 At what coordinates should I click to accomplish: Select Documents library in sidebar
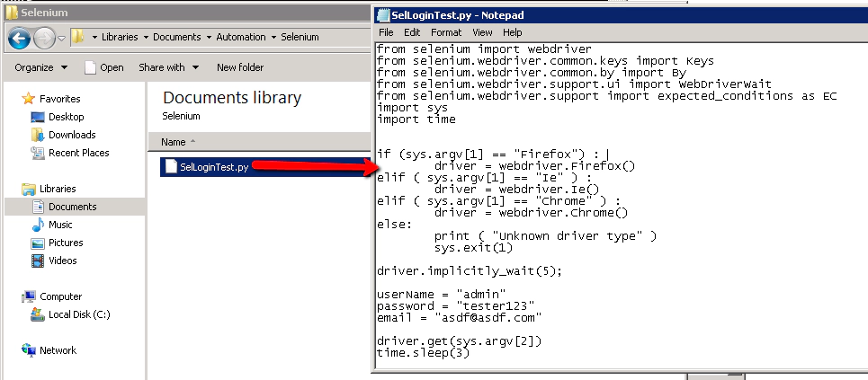pyautogui.click(x=73, y=207)
